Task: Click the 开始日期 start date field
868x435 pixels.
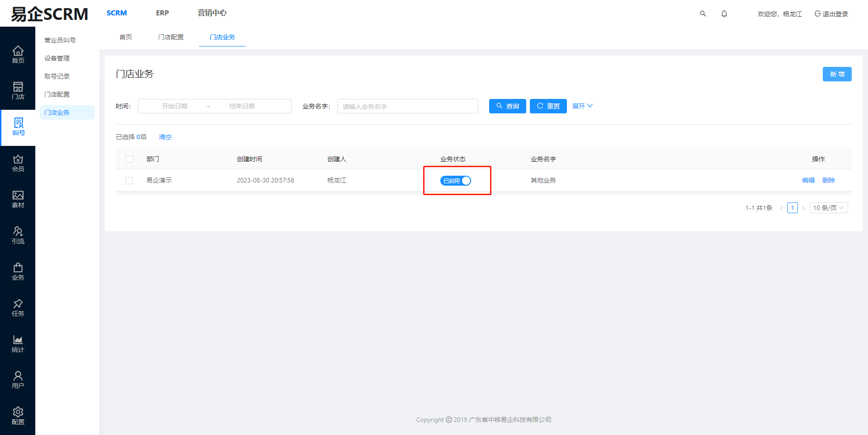Action: [x=175, y=106]
